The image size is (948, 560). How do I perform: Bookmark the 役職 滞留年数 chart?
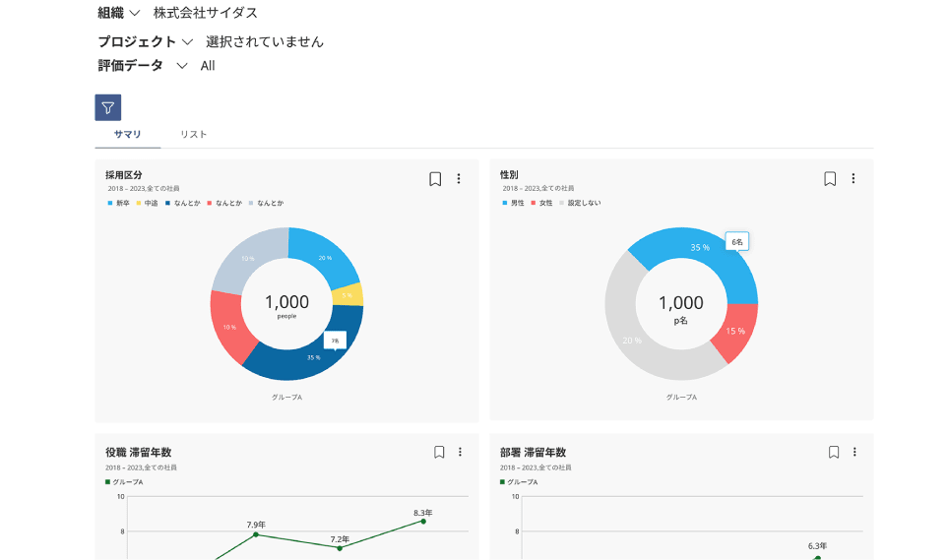[439, 452]
